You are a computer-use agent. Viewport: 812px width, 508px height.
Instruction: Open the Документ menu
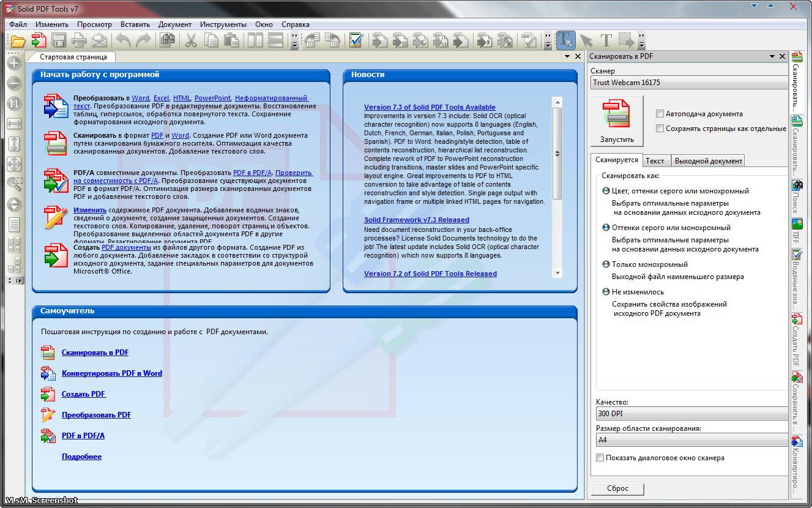click(x=175, y=24)
